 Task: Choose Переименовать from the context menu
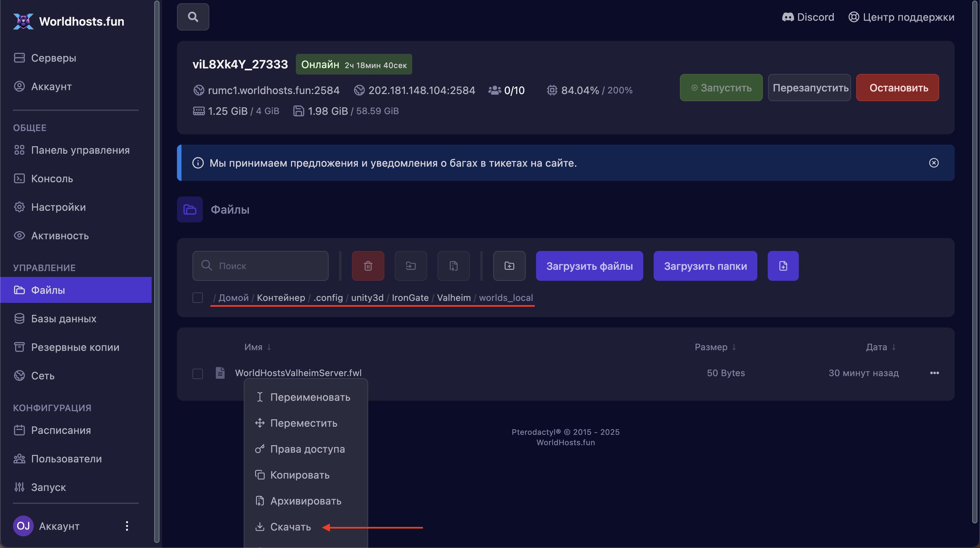pos(310,397)
